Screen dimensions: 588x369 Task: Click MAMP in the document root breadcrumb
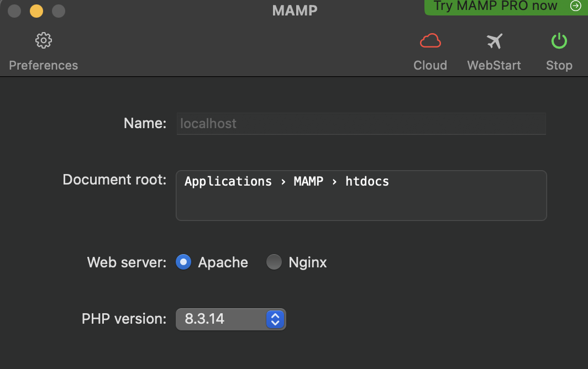click(308, 181)
